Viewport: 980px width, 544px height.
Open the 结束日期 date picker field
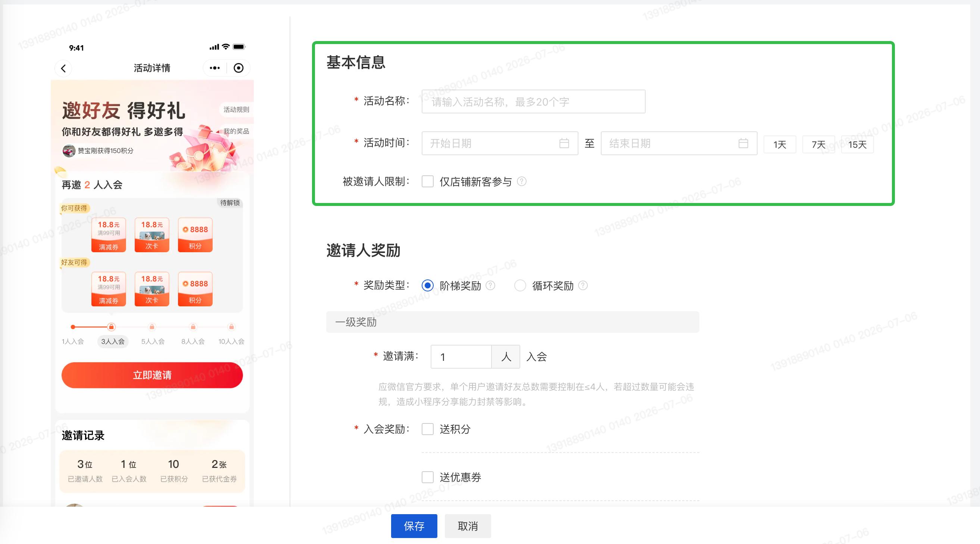[x=679, y=143]
